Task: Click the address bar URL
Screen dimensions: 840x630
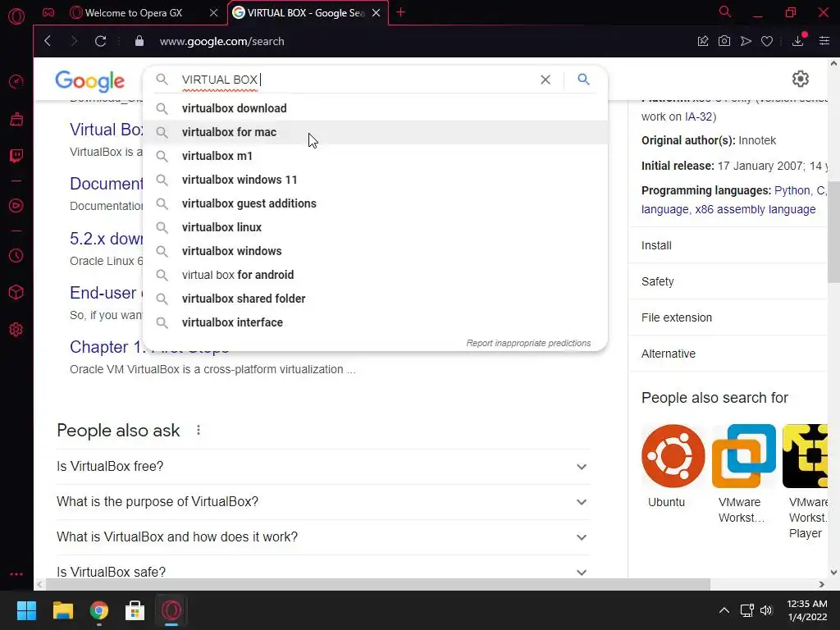Action: 221,41
